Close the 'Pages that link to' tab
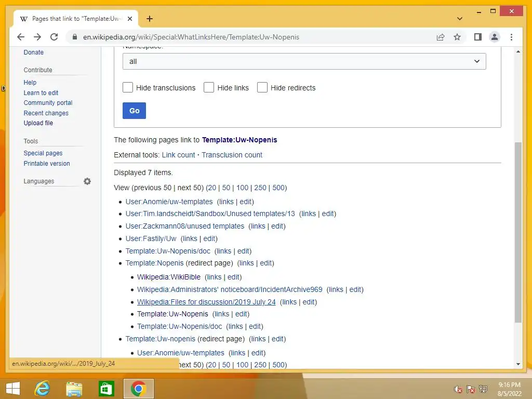This screenshot has width=532, height=399. 129,19
